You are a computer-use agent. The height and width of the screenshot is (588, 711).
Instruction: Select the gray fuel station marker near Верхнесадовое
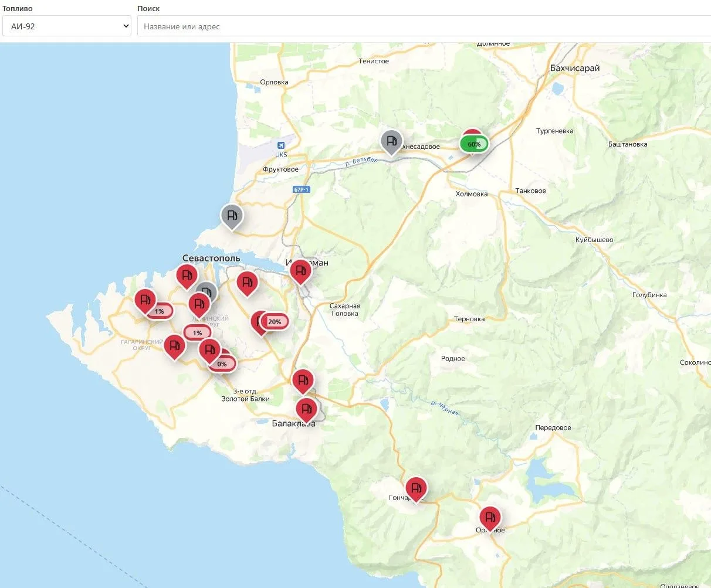[391, 141]
